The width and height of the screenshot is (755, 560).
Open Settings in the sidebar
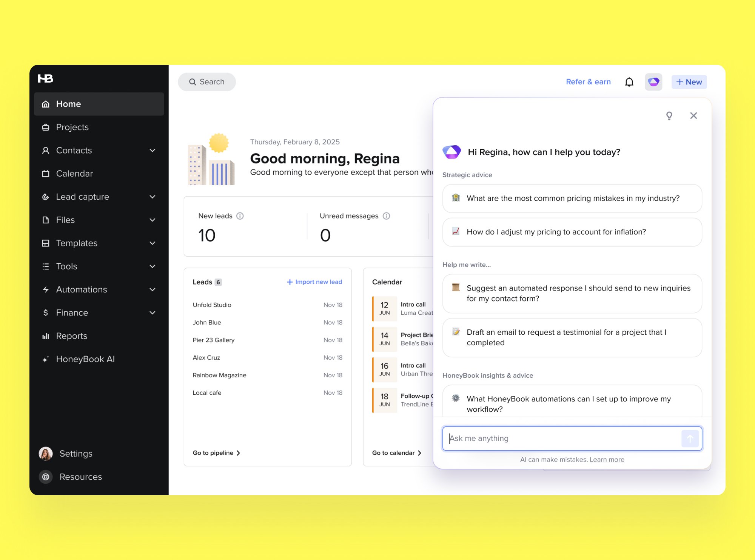76,454
